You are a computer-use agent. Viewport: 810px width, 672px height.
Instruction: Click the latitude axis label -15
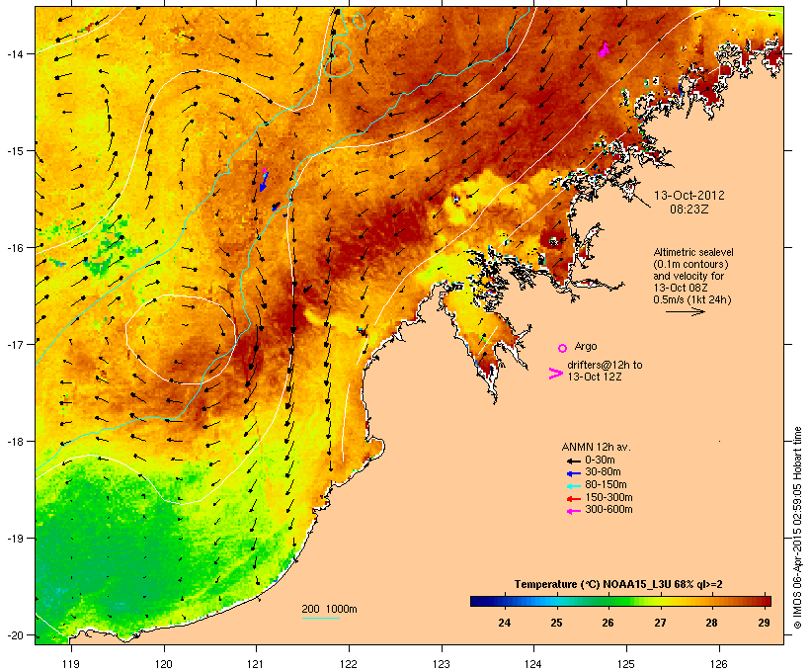pyautogui.click(x=14, y=151)
